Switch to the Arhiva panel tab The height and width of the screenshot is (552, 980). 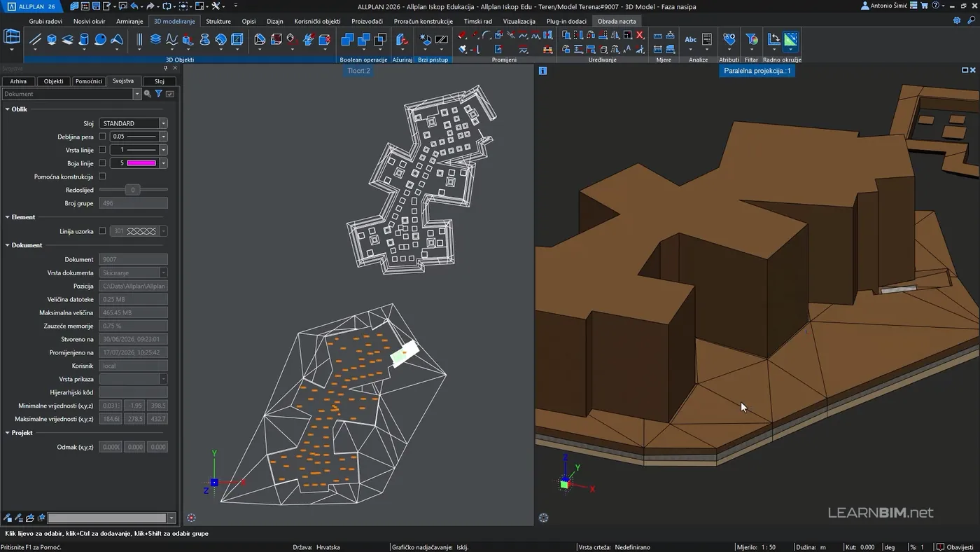tap(18, 81)
